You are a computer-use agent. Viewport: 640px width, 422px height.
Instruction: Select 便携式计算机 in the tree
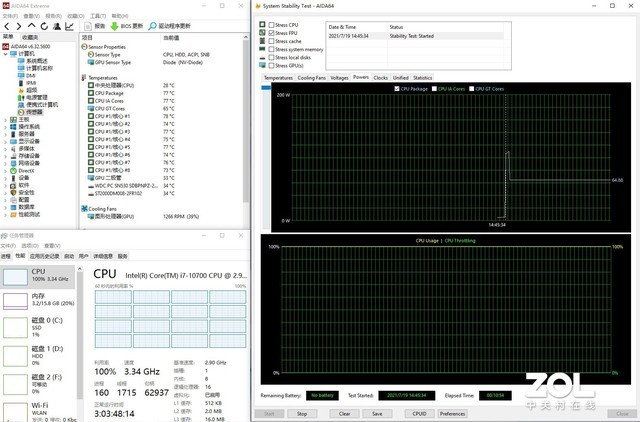pos(38,105)
